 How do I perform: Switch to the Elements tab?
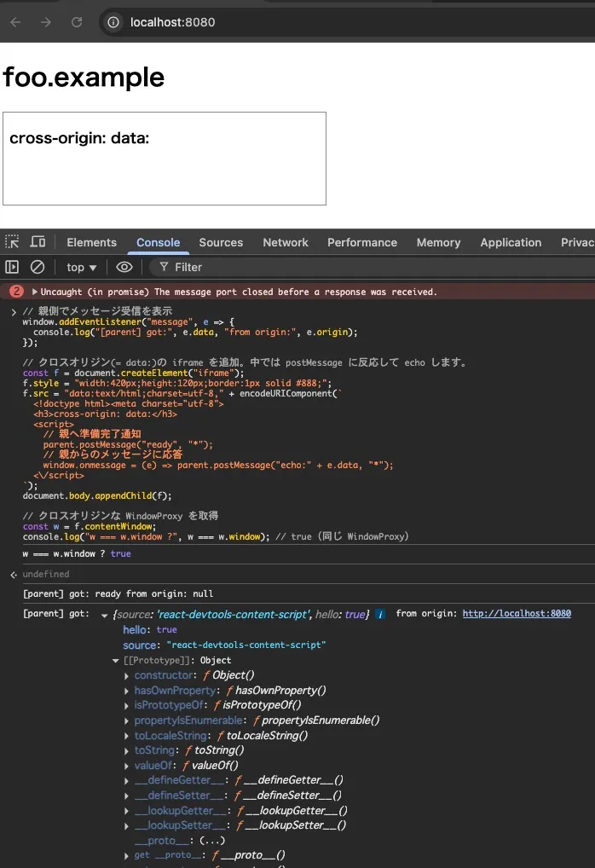click(x=91, y=242)
